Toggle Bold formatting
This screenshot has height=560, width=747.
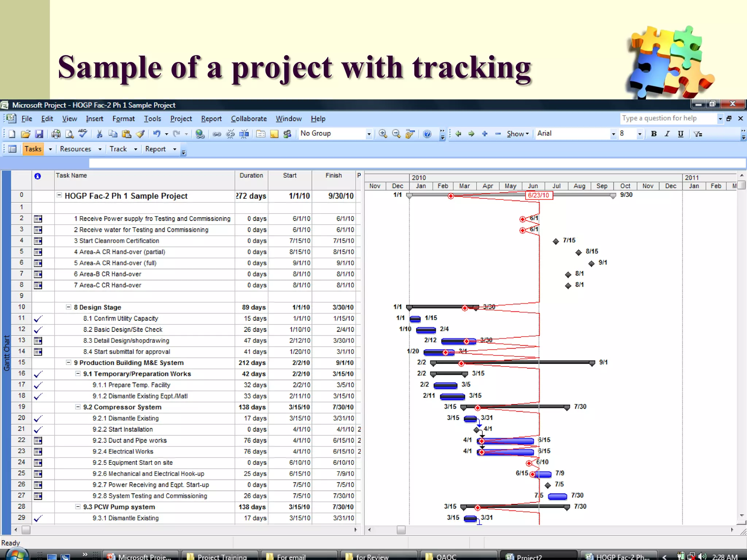click(654, 134)
